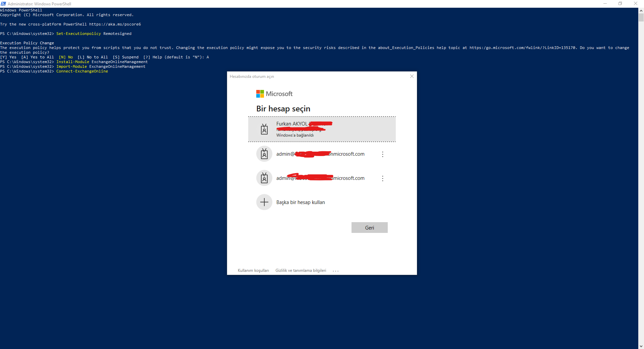The height and width of the screenshot is (349, 644).
Task: Expand the footer ellipsis more options
Action: click(x=336, y=271)
